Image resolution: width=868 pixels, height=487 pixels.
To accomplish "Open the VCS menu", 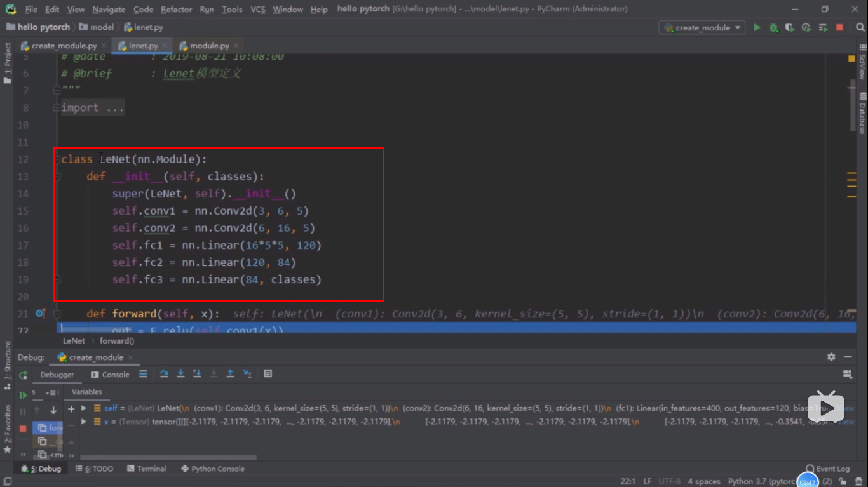I will 258,9.
